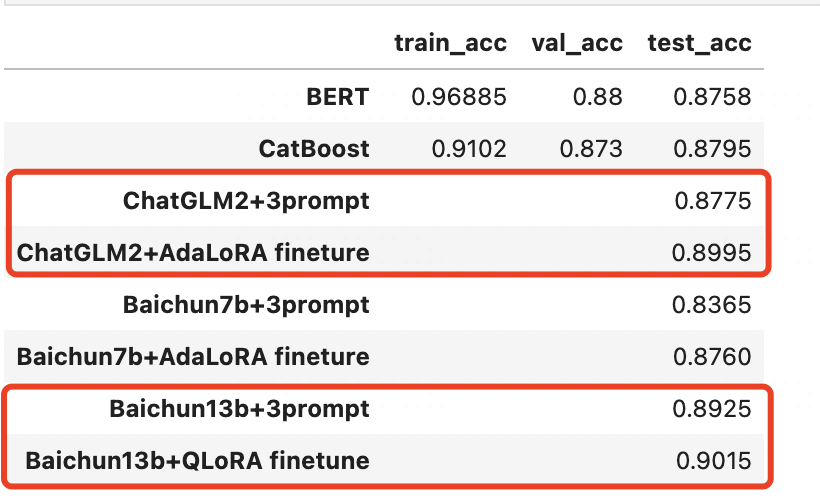Click the 0.8995 test accuracy cell
820x498 pixels.
(711, 253)
